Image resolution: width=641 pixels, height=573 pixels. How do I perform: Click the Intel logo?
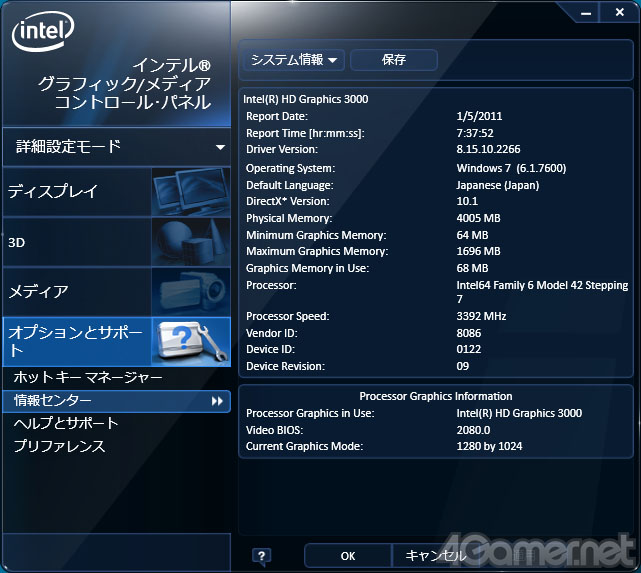(x=43, y=31)
